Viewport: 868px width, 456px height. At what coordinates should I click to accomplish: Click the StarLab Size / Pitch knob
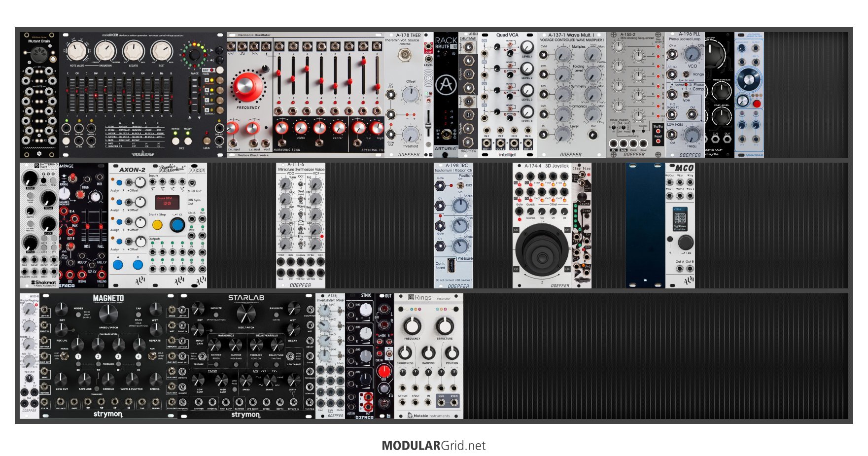pos(246,313)
